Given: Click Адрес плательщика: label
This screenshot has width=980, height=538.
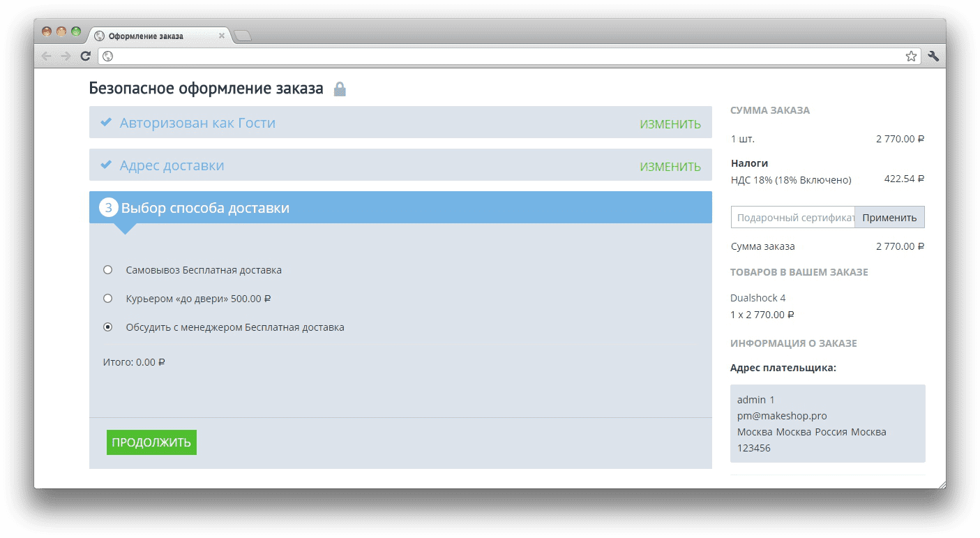Looking at the screenshot, I should tap(783, 368).
